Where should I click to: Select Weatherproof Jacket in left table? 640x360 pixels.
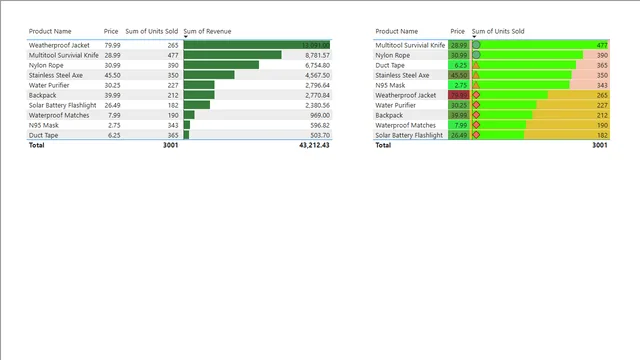click(x=59, y=45)
